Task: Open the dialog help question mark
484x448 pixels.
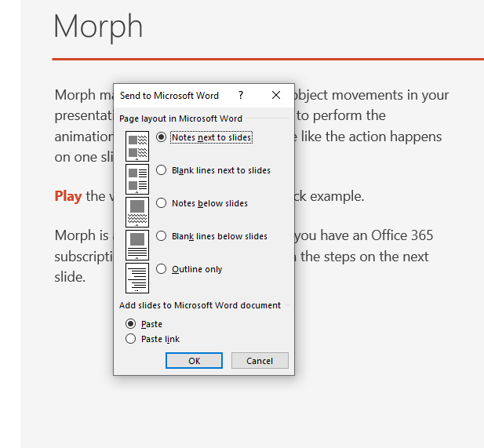Action: (x=241, y=95)
